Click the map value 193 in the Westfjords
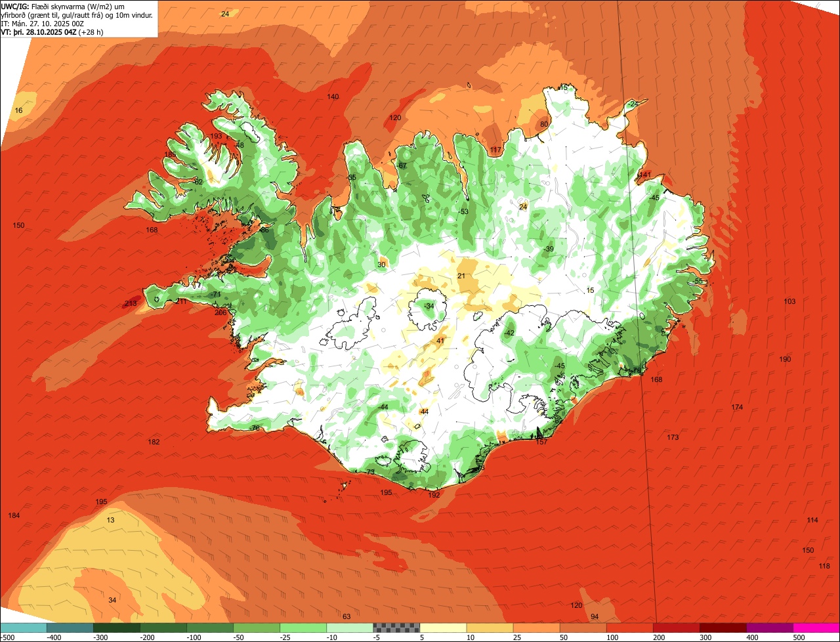Screen dimensions: 840x642 pos(216,136)
